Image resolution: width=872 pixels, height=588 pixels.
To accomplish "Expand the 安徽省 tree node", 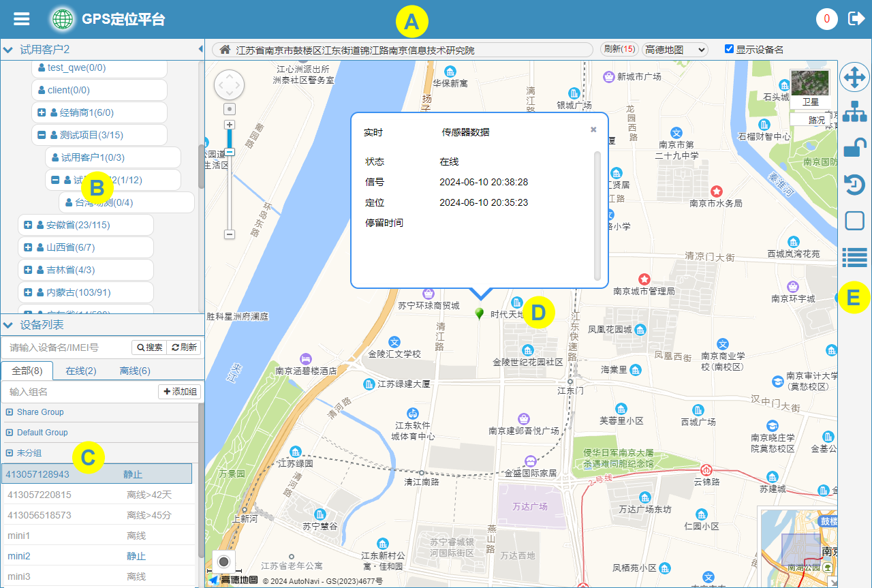I will (28, 225).
